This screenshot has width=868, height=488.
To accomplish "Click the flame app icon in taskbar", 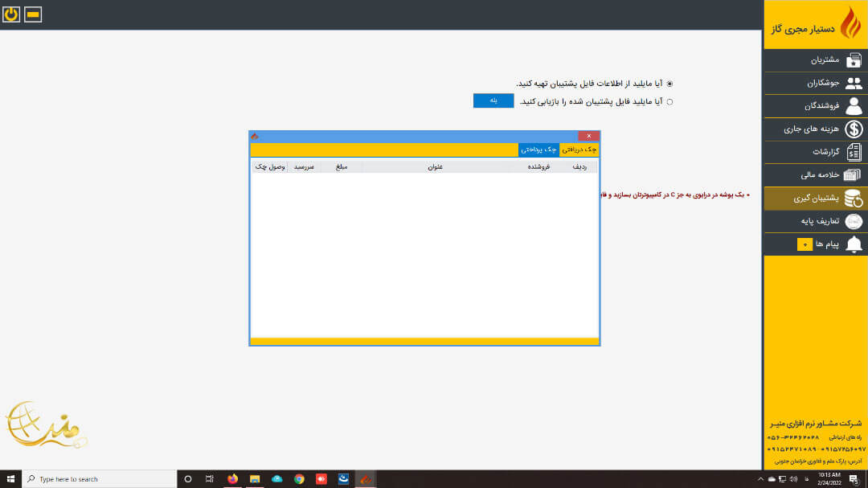I will point(365,479).
